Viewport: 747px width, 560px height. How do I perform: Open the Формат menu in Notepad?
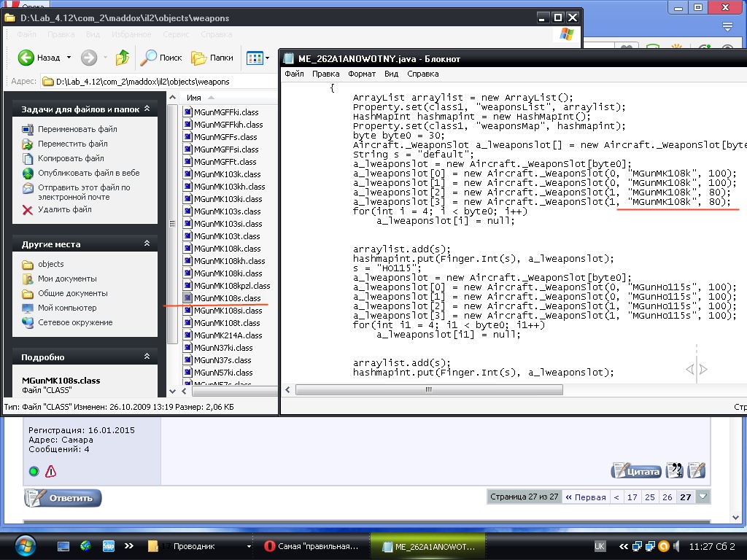point(362,74)
